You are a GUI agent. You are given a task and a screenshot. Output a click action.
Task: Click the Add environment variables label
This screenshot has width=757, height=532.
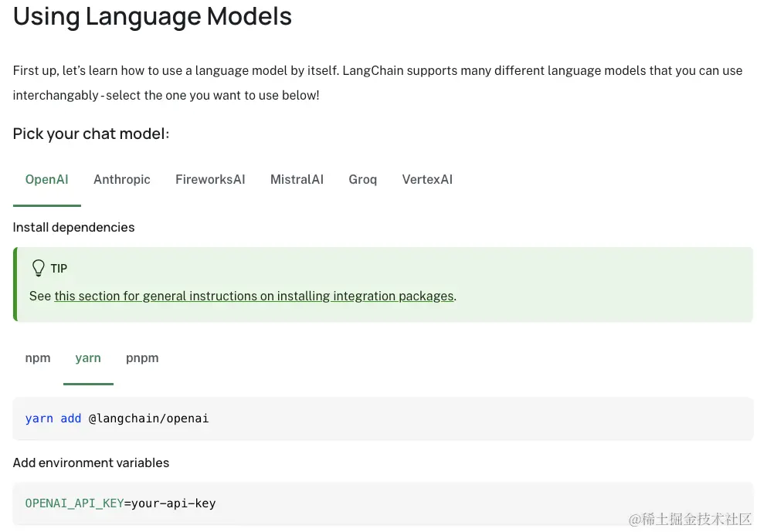coord(91,463)
